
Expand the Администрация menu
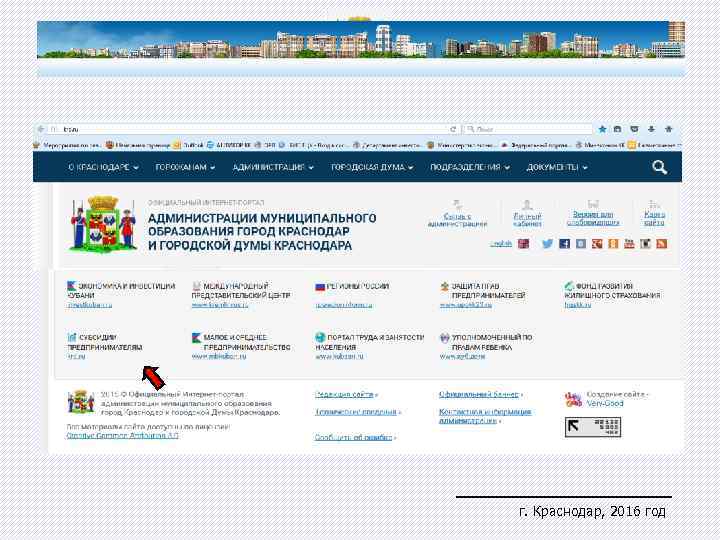coord(273,168)
